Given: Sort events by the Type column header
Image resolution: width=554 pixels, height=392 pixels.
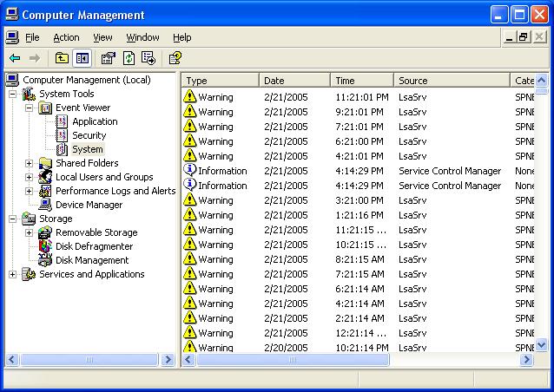Looking at the screenshot, I should click(x=221, y=81).
